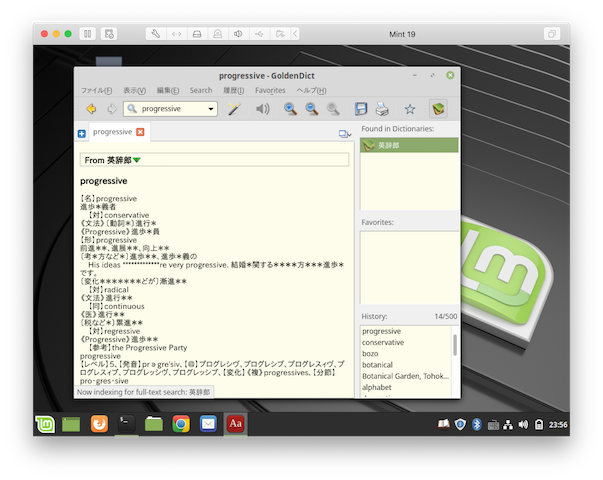The width and height of the screenshot is (603, 480).
Task: Click the scan popup wand icon
Action: coord(235,109)
